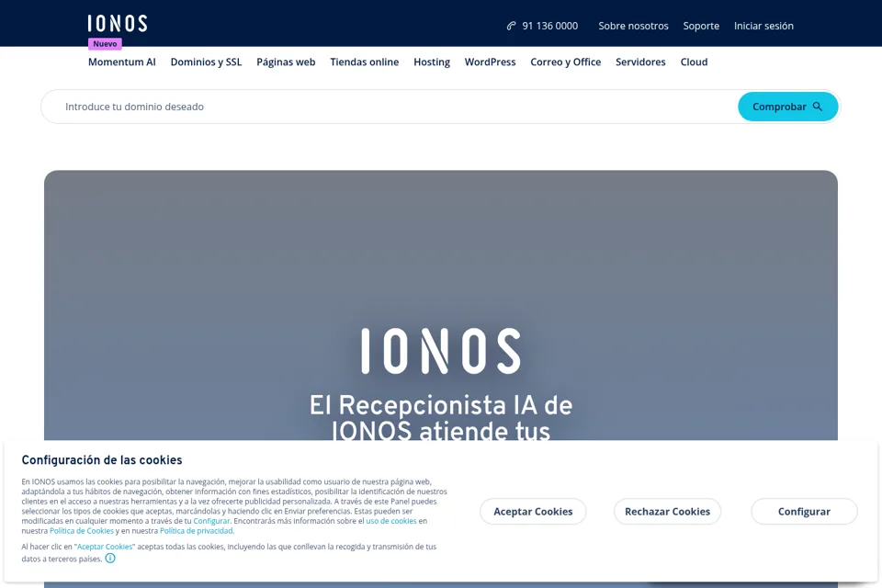The height and width of the screenshot is (588, 882).
Task: Open the Servidores menu
Action: pyautogui.click(x=640, y=62)
